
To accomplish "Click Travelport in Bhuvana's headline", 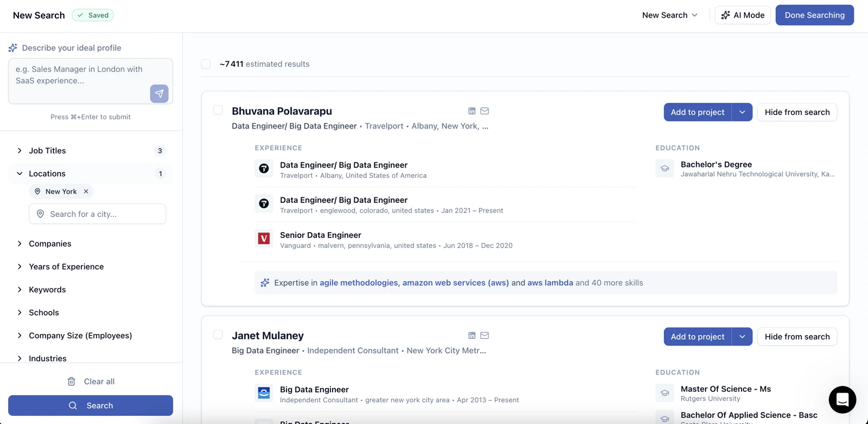I will [384, 126].
